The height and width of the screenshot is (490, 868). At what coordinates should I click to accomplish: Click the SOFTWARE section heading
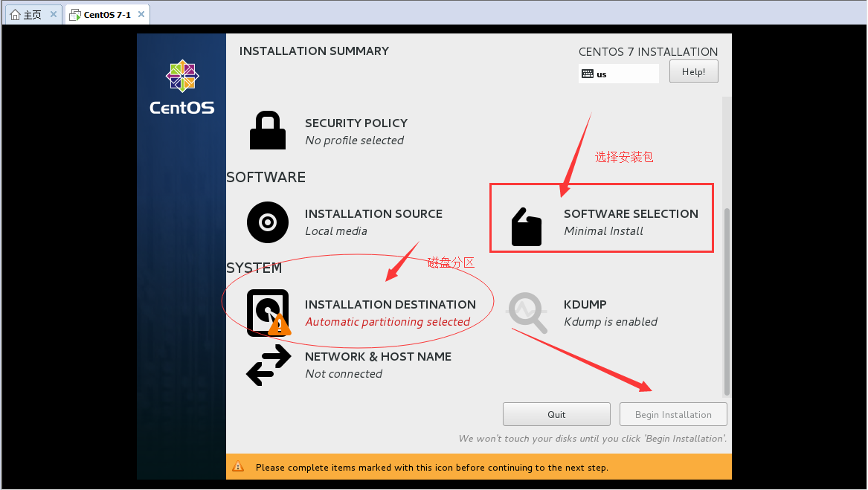pyautogui.click(x=266, y=177)
